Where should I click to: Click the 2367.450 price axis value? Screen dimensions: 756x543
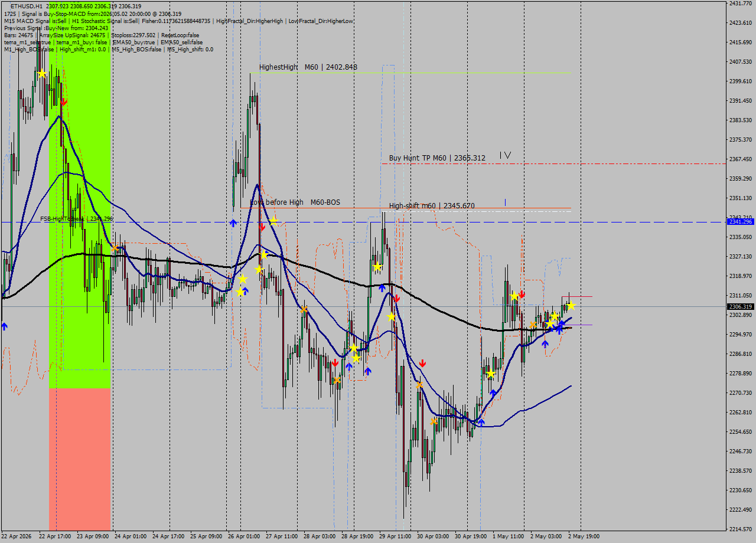pyautogui.click(x=741, y=159)
